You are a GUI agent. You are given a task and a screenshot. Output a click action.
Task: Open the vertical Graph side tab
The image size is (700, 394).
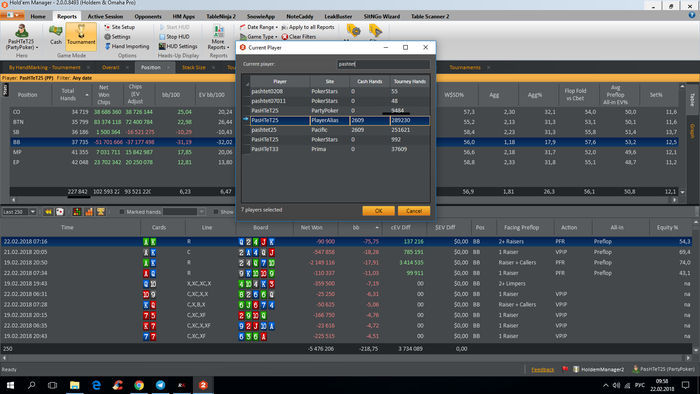click(x=692, y=131)
